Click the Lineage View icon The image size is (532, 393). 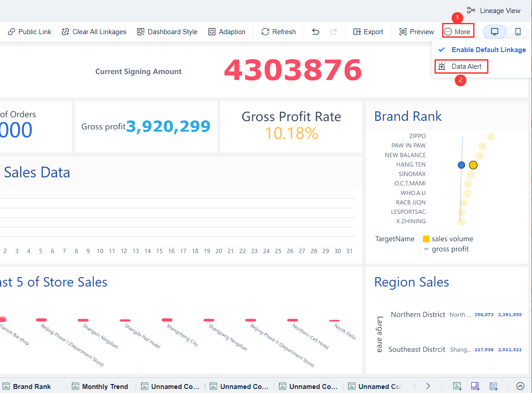coord(470,10)
